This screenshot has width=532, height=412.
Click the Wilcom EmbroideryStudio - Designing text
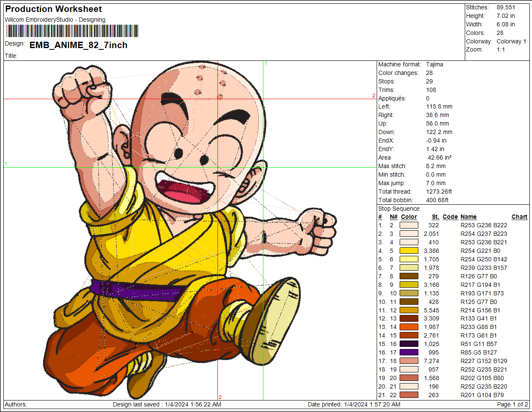tap(55, 20)
